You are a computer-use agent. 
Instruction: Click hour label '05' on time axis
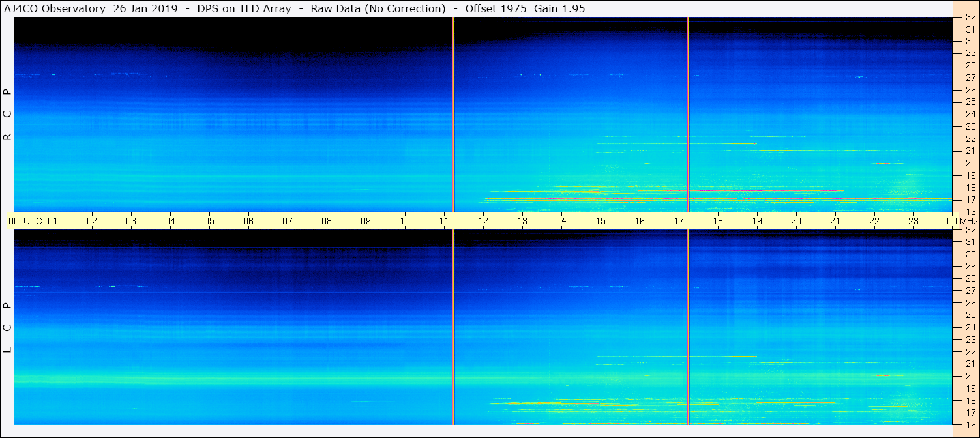tap(209, 221)
